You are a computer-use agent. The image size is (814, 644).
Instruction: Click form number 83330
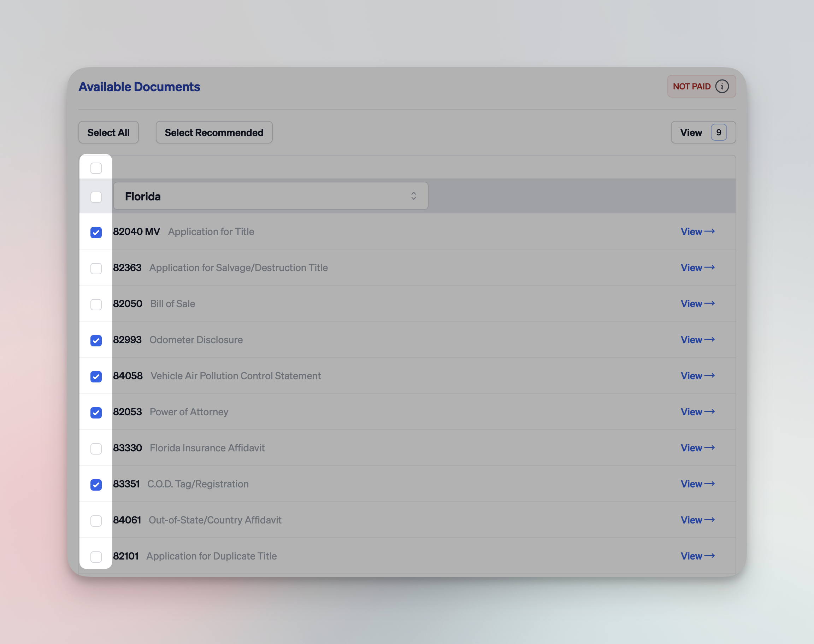coord(128,448)
